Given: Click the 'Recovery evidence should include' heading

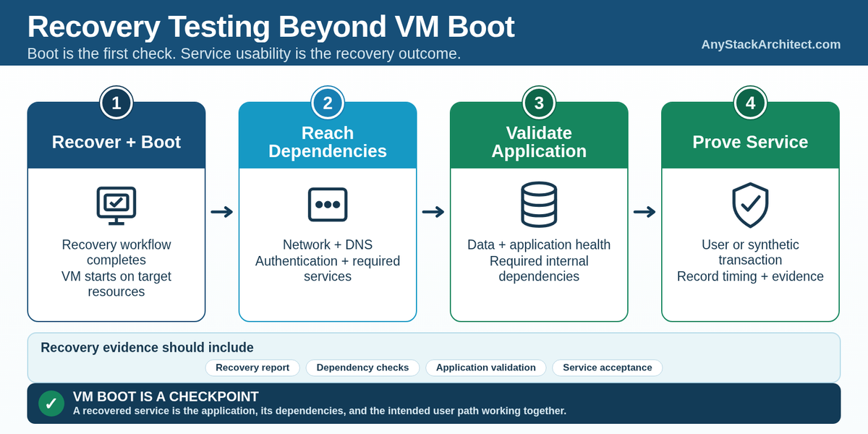Looking at the screenshot, I should pyautogui.click(x=147, y=348).
